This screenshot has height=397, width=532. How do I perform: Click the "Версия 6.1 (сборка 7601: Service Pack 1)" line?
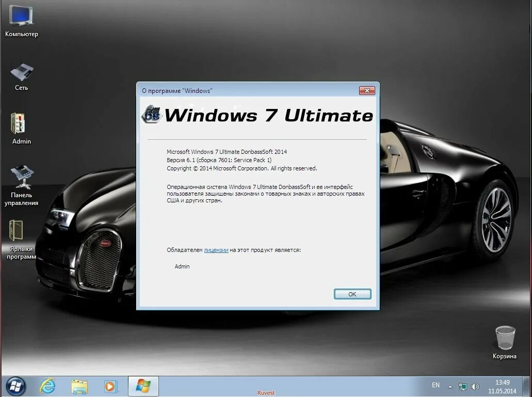pos(219,160)
